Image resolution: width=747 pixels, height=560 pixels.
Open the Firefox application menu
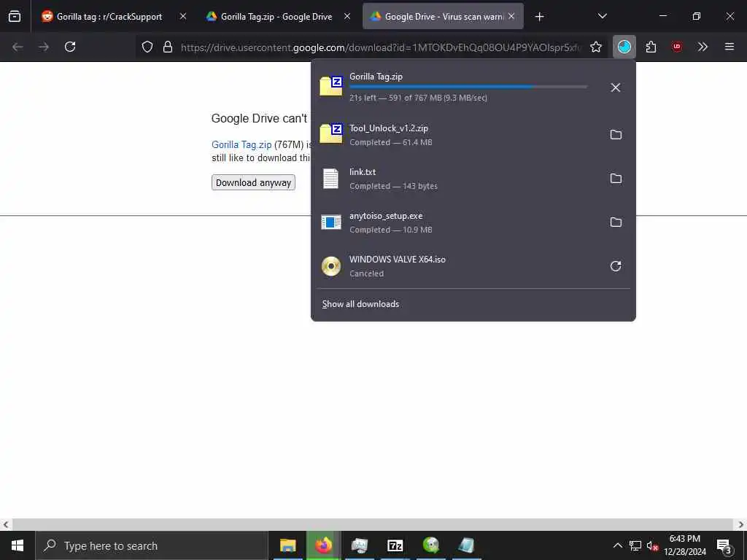729,47
